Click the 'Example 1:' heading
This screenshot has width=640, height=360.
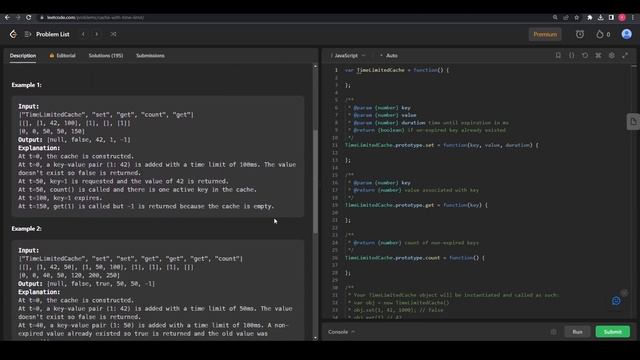tap(27, 85)
